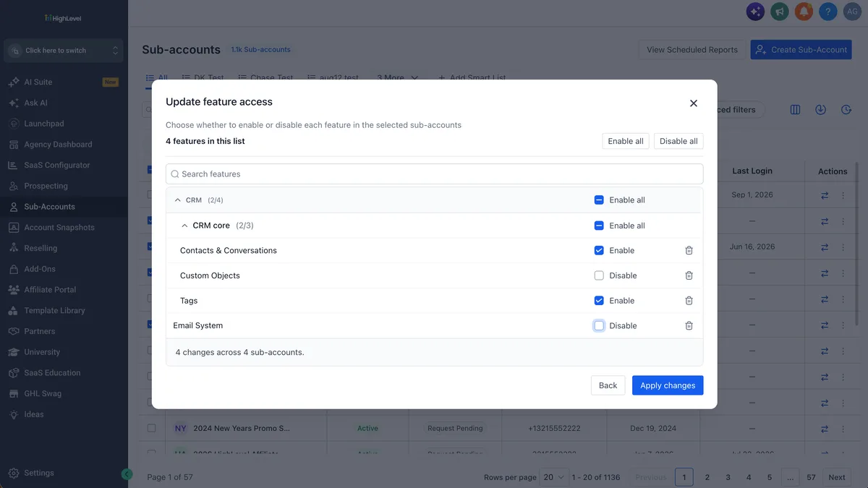Click the Search features input field
The width and height of the screenshot is (868, 488).
click(434, 174)
